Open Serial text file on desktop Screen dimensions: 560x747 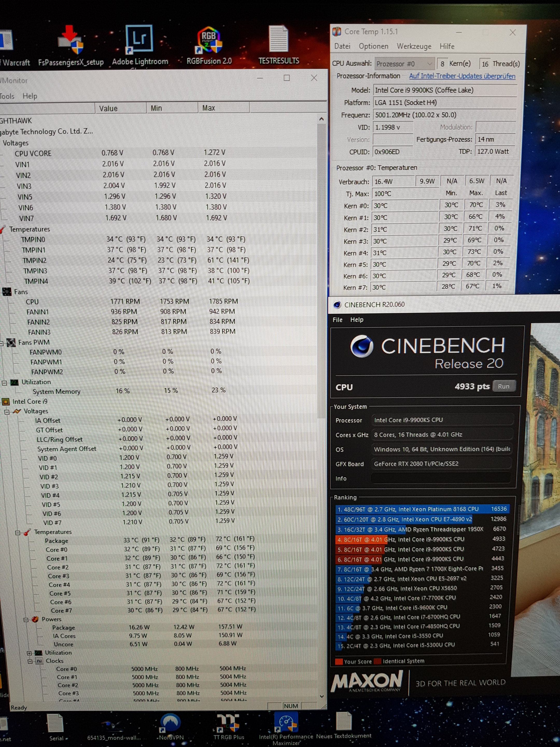pyautogui.click(x=56, y=727)
